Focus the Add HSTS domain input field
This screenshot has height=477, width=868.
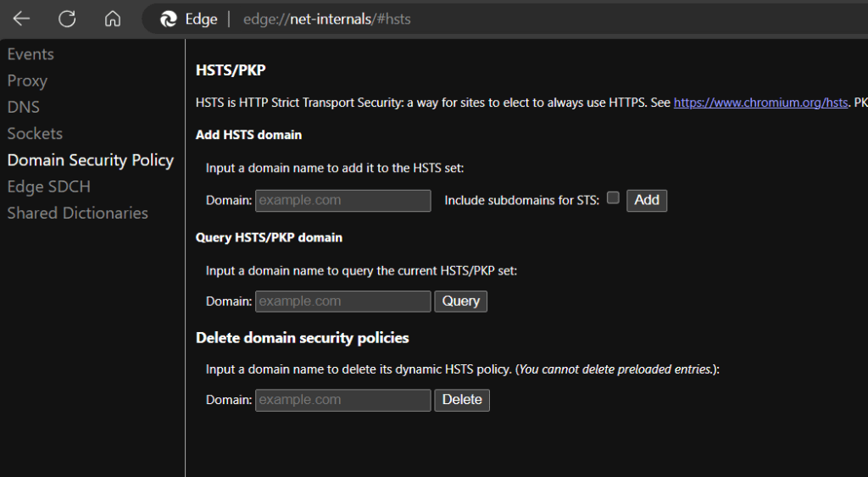point(342,200)
